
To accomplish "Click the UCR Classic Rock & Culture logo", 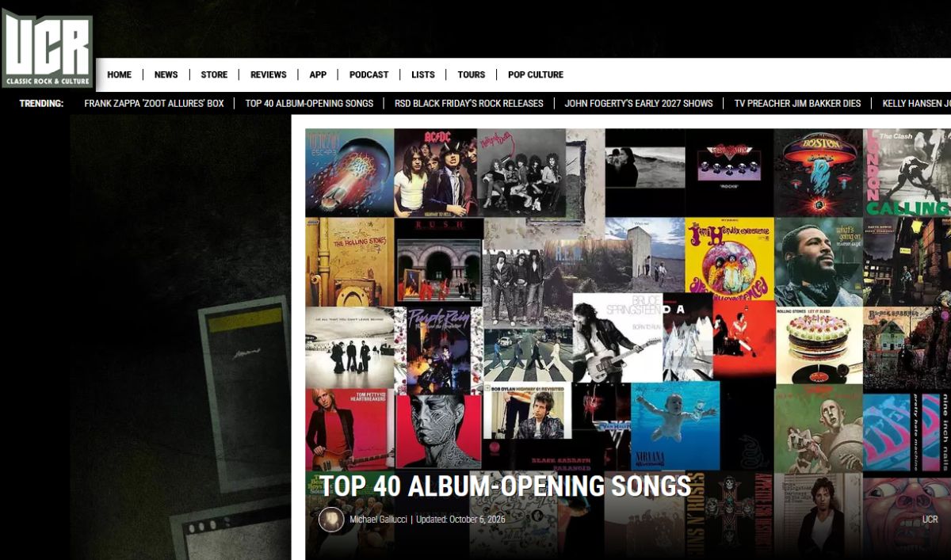I will point(47,50).
